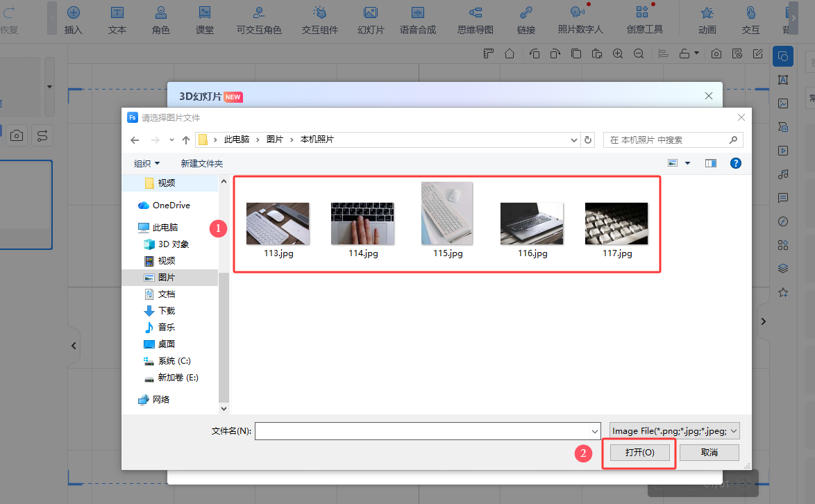
Task: Open the view mode dropdown arrow
Action: click(x=688, y=163)
